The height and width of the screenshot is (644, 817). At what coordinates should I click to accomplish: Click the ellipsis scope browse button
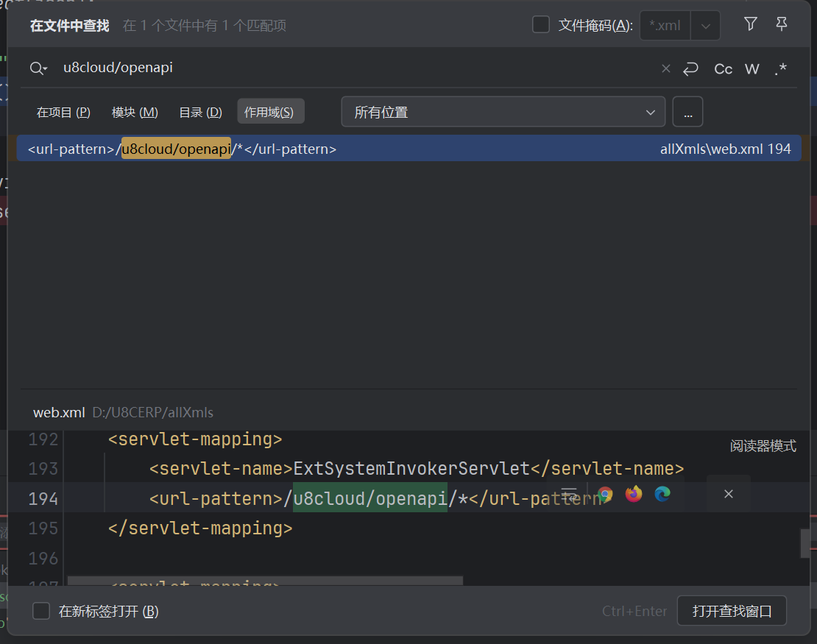coord(687,111)
